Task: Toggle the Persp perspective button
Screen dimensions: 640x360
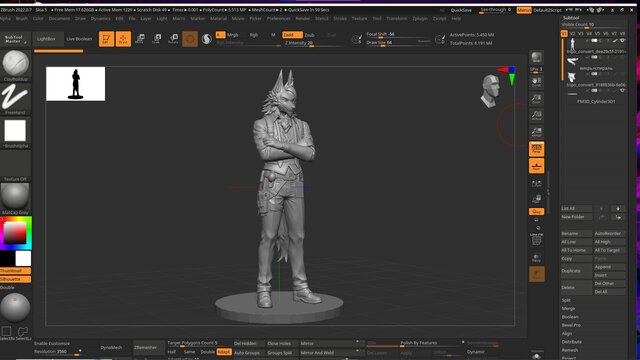Action: pyautogui.click(x=536, y=149)
